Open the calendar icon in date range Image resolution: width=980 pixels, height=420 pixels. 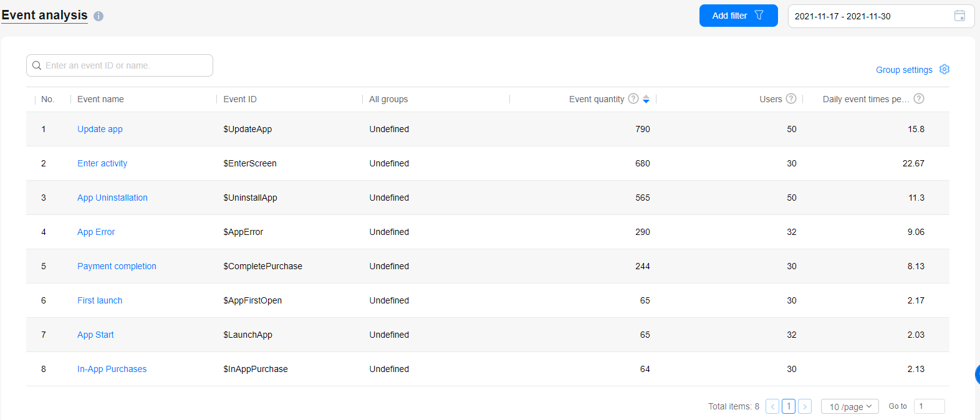pos(960,16)
